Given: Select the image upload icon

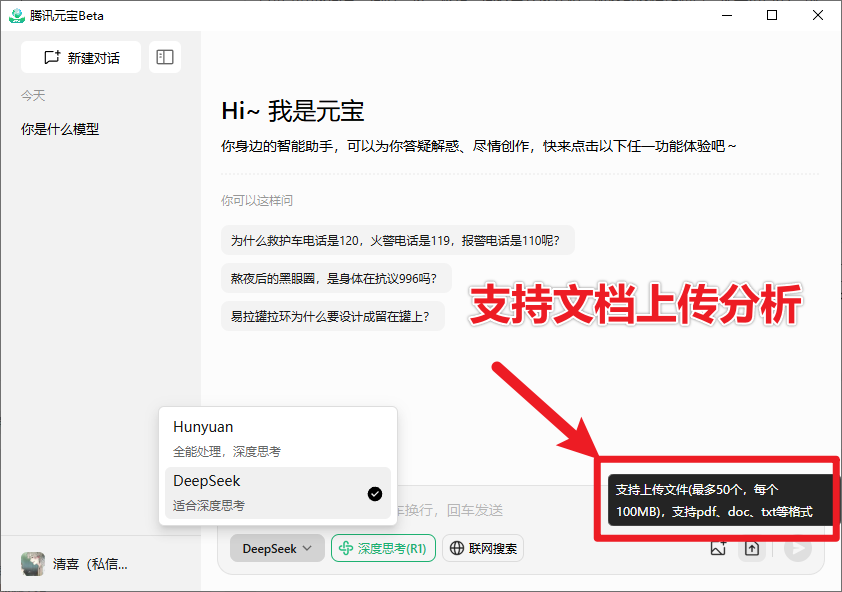Looking at the screenshot, I should tap(718, 548).
